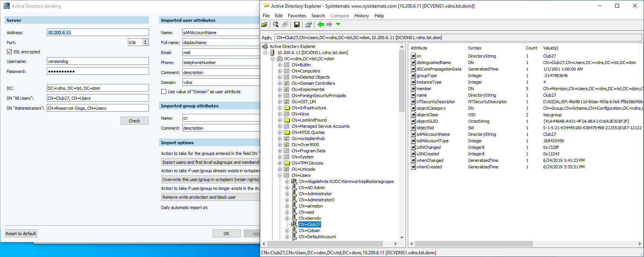The image size is (644, 257).
Task: Select the nTSecurityDescriptor attribute row
Action: click(x=526, y=102)
